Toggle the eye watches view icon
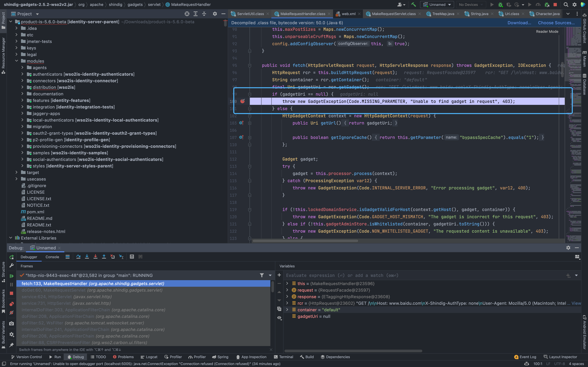The width and height of the screenshot is (588, 367). (x=279, y=318)
